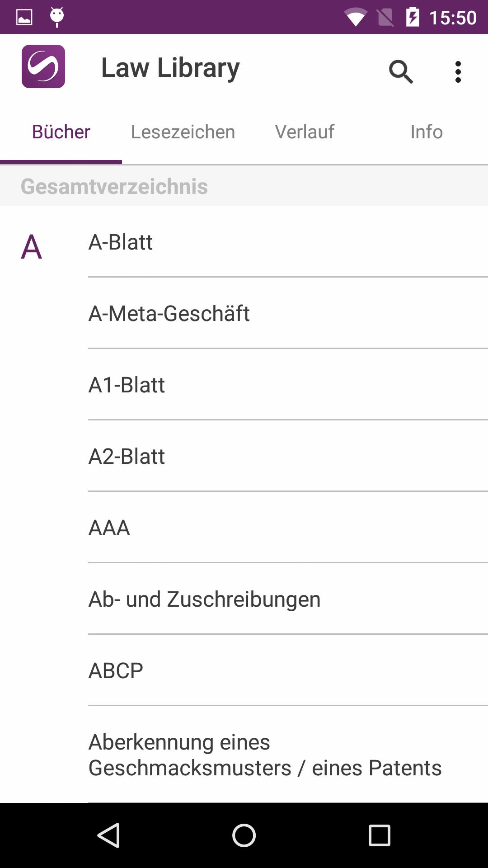Open the Info tab
This screenshot has width=488, height=868.
click(x=427, y=132)
